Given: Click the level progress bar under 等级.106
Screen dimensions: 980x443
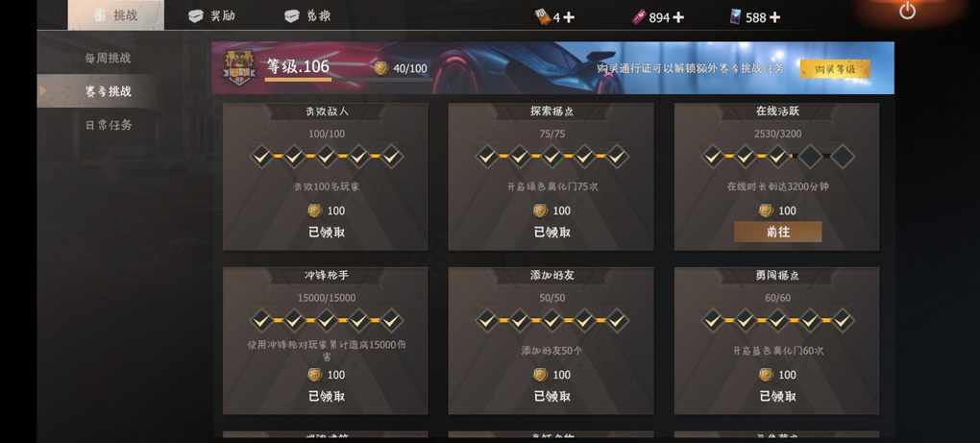Looking at the screenshot, I should click(x=298, y=80).
